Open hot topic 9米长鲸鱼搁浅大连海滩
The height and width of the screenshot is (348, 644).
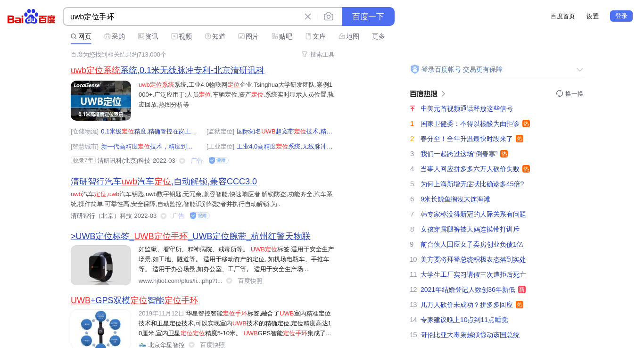pyautogui.click(x=455, y=199)
